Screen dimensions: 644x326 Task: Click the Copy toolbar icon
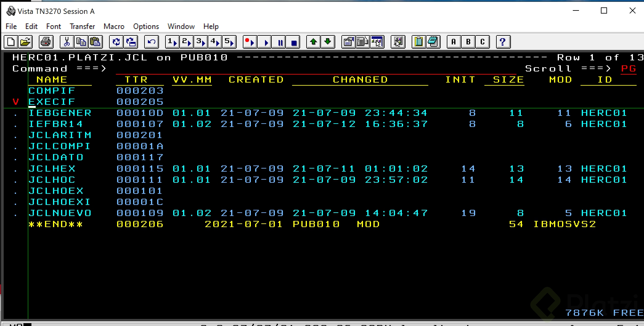pyautogui.click(x=81, y=42)
